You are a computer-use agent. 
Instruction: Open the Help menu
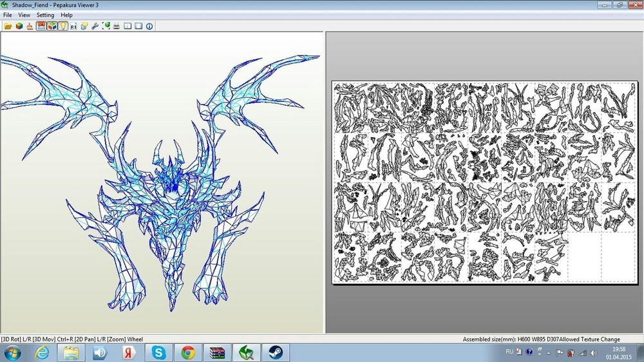[x=66, y=15]
